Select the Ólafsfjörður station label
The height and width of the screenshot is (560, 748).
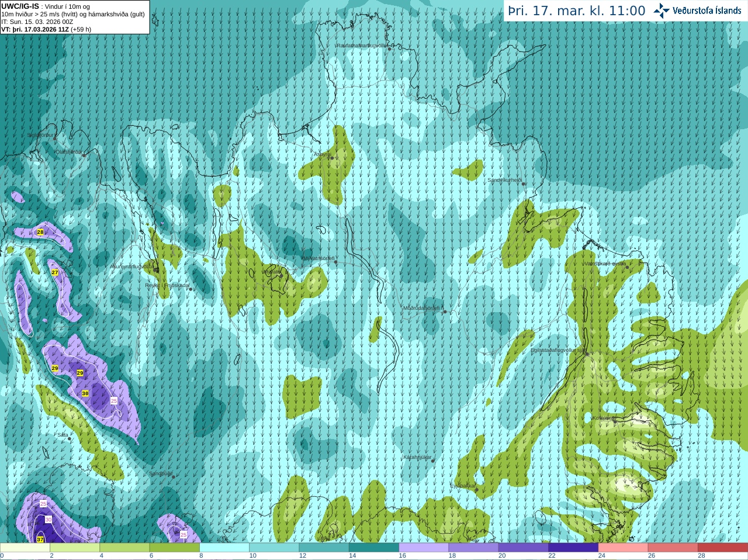(68, 152)
